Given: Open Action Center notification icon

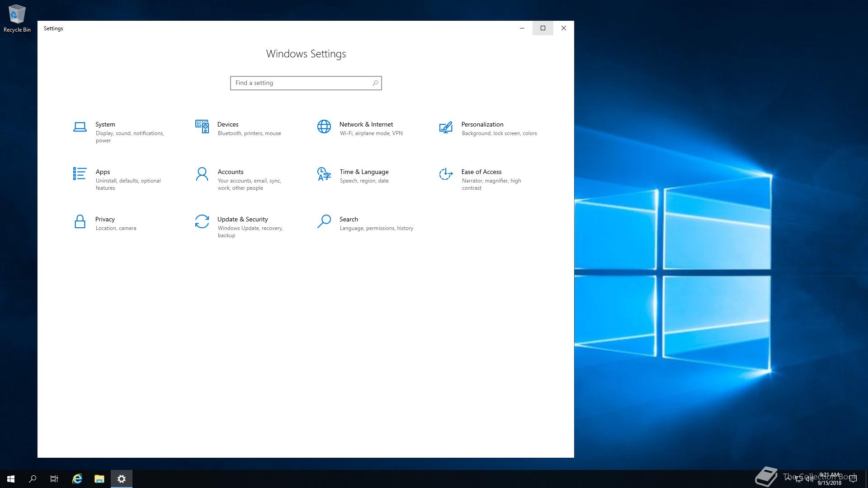Looking at the screenshot, I should click(x=853, y=479).
